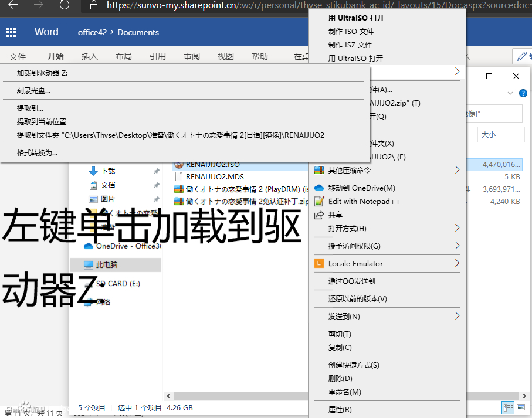Open the office42 breadcrumb link
This screenshot has width=532, height=418.
(92, 32)
